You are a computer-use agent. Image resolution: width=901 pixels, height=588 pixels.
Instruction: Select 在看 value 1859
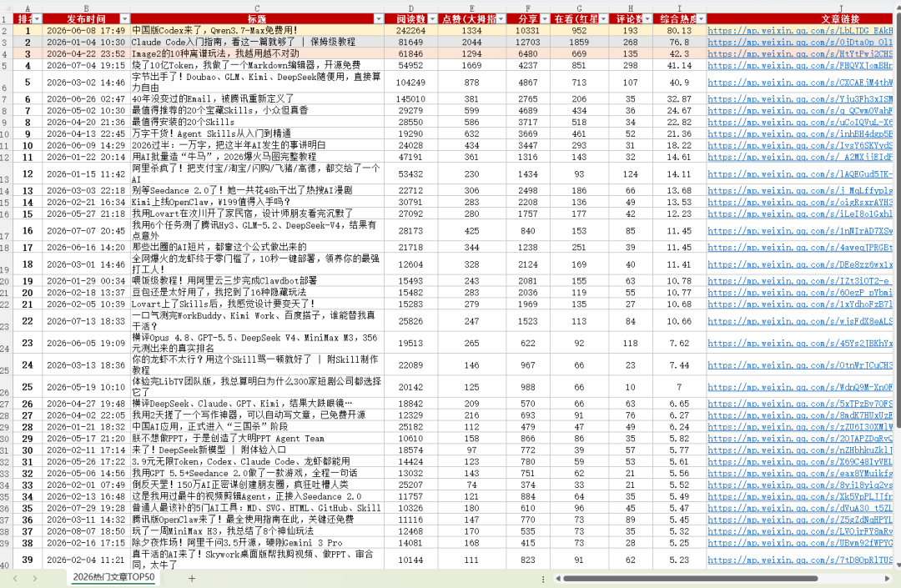click(579, 42)
